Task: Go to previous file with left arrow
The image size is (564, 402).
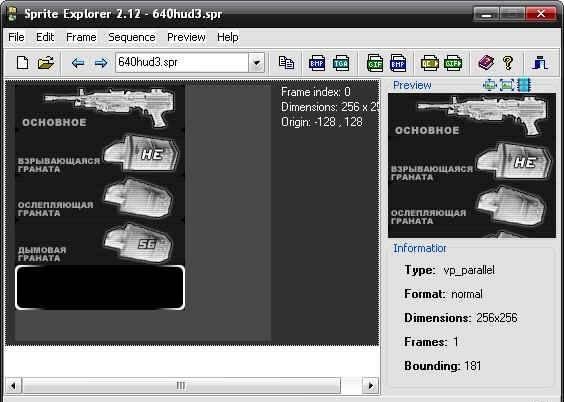Action: pyautogui.click(x=78, y=63)
